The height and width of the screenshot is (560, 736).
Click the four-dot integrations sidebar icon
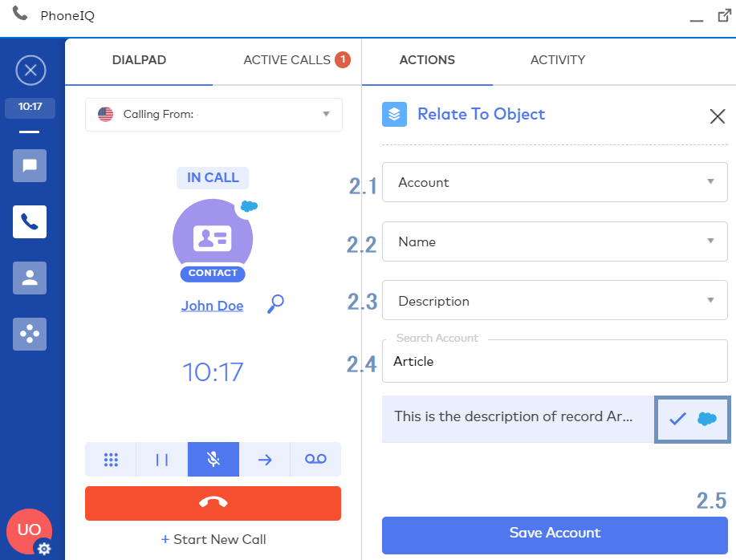click(x=30, y=334)
